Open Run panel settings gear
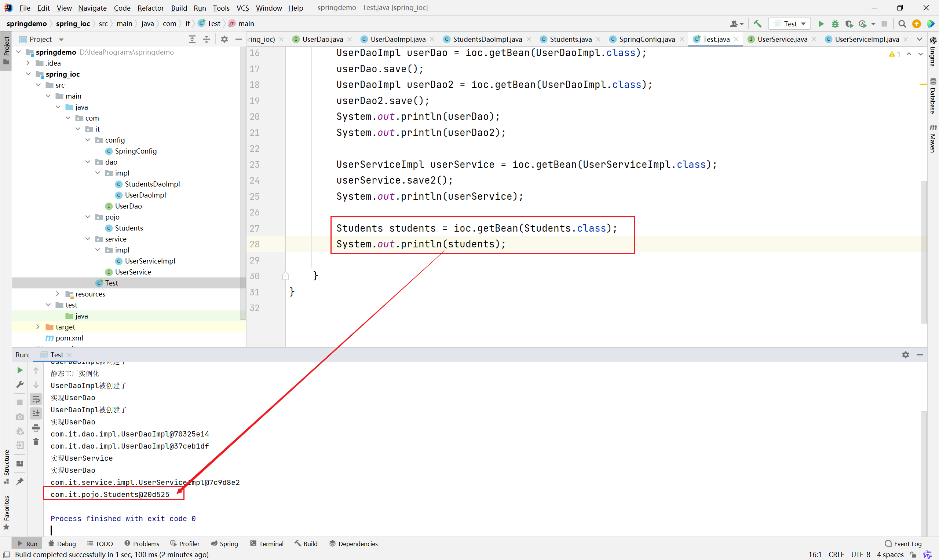The width and height of the screenshot is (939, 560). pos(905,355)
